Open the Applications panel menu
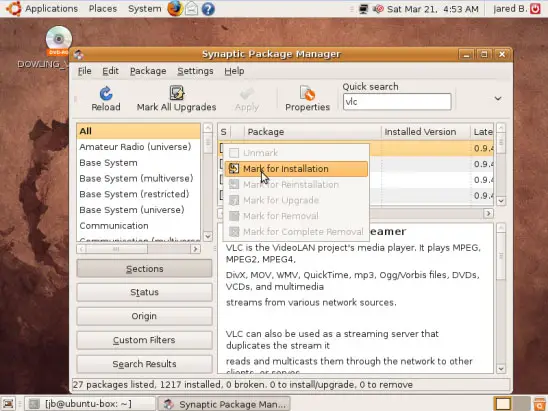This screenshot has height=411, width=548. tap(51, 9)
